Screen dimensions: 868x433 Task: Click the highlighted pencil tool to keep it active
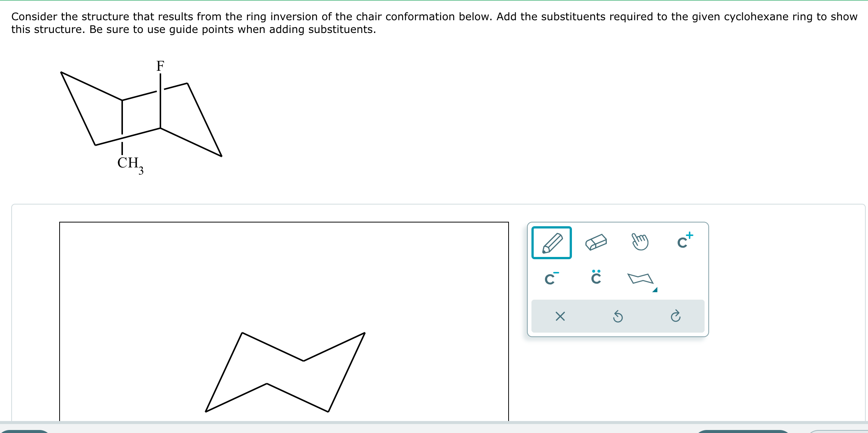coord(553,243)
